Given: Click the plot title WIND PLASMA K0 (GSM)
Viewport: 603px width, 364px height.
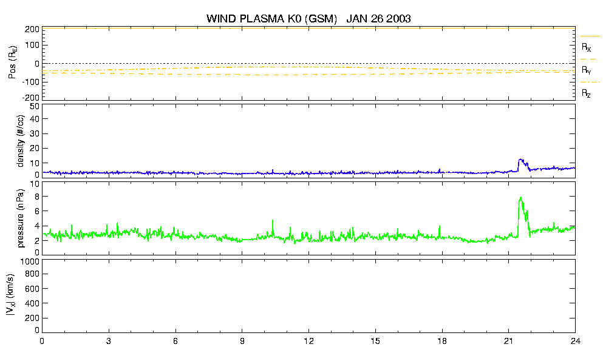Looking at the screenshot, I should point(271,19).
